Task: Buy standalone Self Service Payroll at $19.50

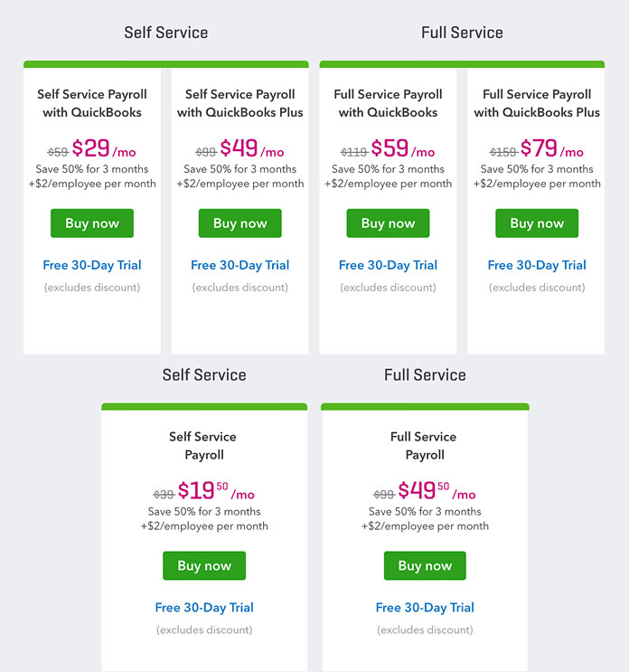Action: pyautogui.click(x=204, y=565)
